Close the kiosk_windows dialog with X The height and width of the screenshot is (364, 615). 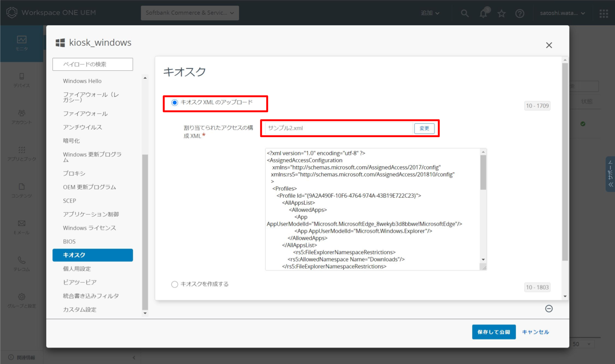point(549,45)
